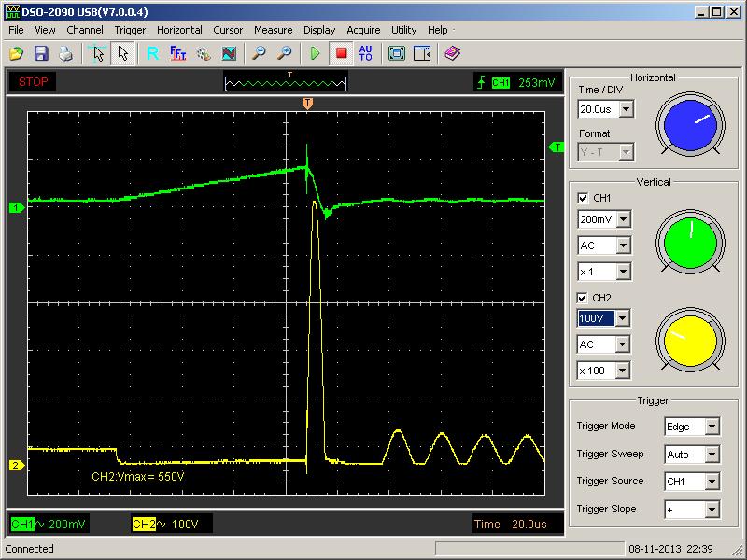747x560 pixels.
Task: Click the blue horizontal timebase knob
Action: (x=690, y=125)
